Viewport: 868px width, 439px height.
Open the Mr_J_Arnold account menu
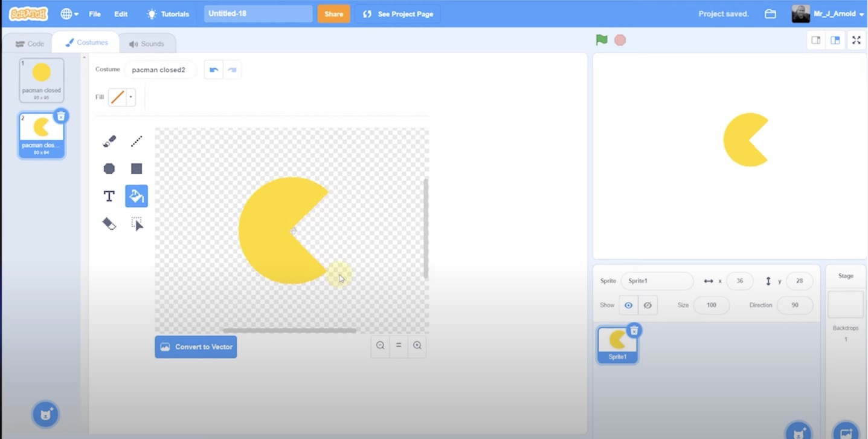pos(828,14)
